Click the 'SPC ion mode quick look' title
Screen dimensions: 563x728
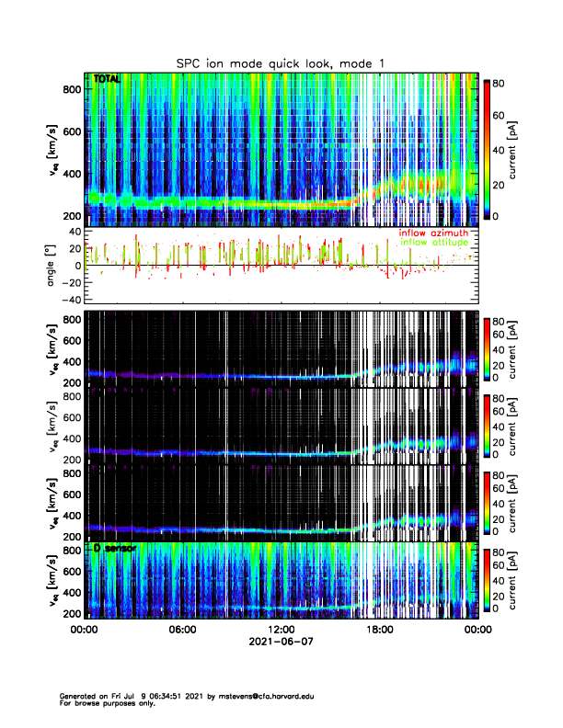tap(281, 63)
